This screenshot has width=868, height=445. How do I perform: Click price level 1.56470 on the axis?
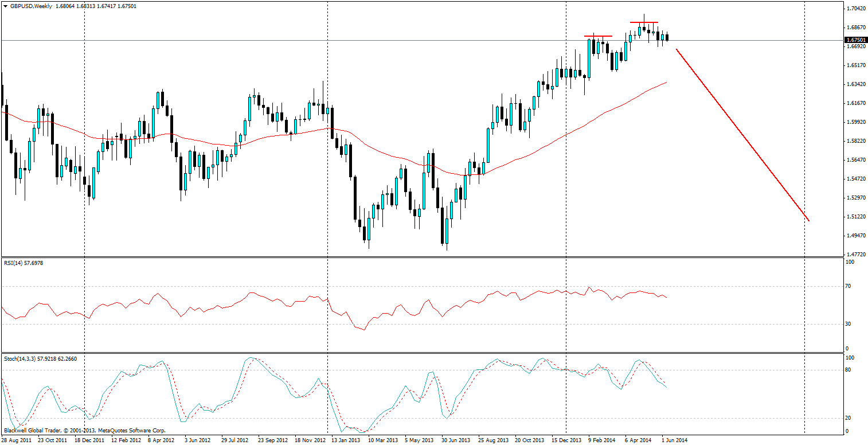pyautogui.click(x=855, y=160)
